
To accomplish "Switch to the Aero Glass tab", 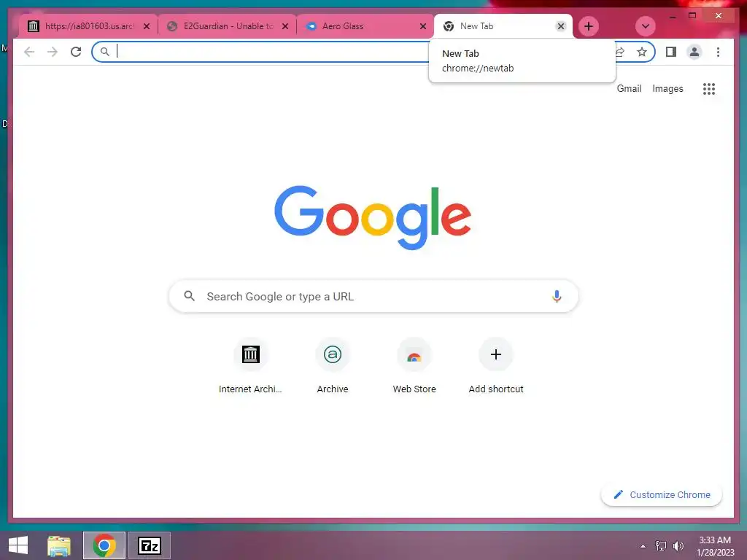I will click(x=365, y=26).
